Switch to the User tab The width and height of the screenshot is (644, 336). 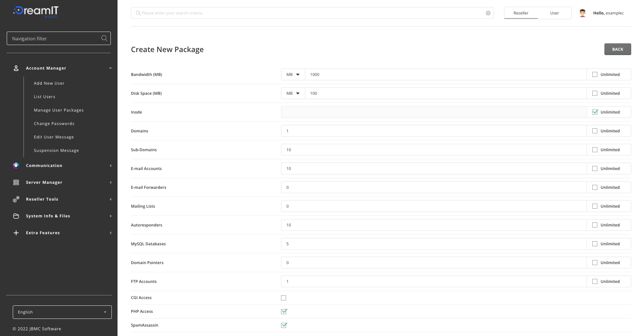(x=554, y=13)
